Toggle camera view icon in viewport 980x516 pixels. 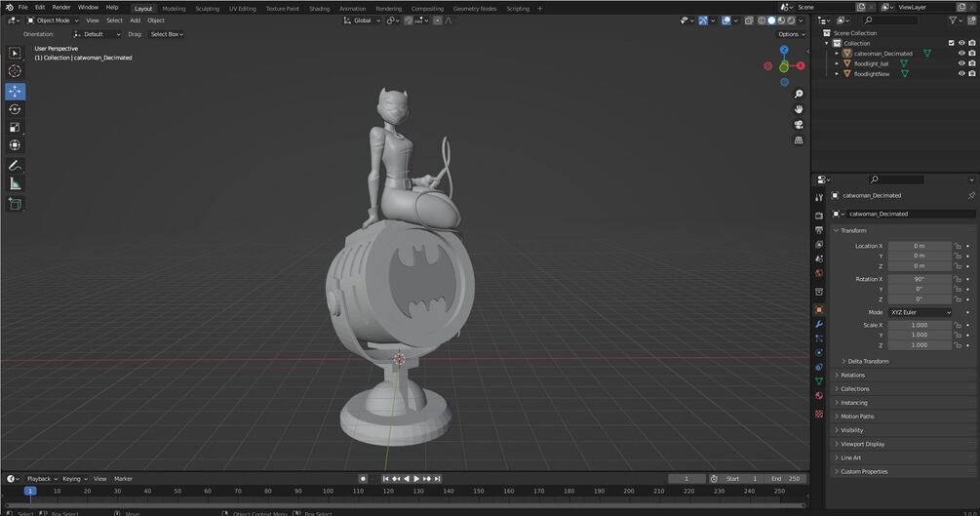click(799, 125)
